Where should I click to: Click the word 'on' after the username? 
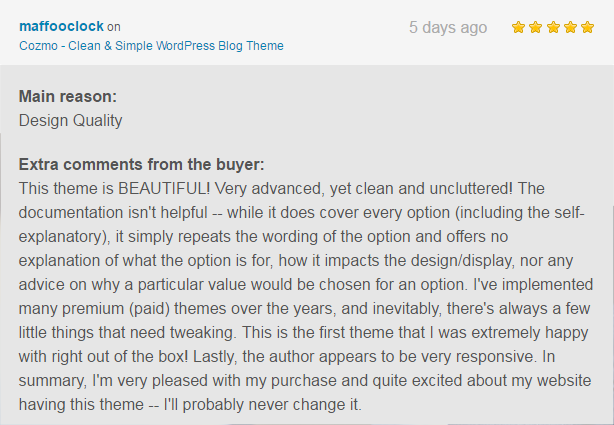114,27
